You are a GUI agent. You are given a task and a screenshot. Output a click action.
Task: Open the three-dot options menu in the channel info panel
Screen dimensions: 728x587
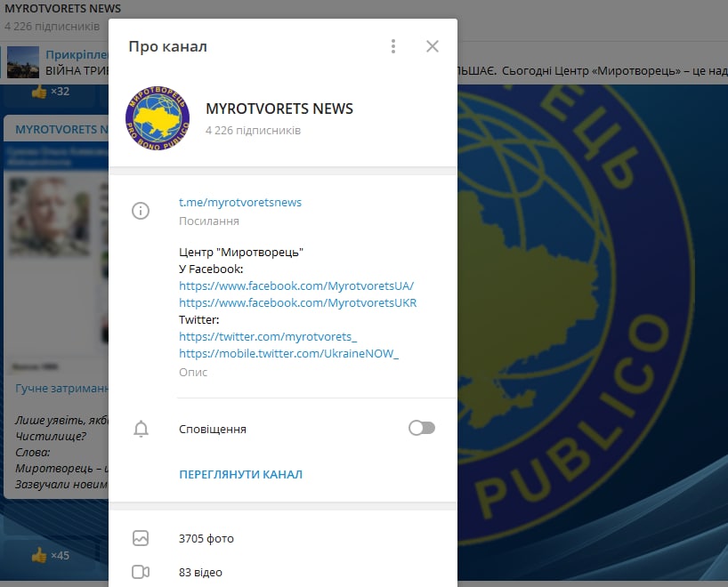(393, 46)
